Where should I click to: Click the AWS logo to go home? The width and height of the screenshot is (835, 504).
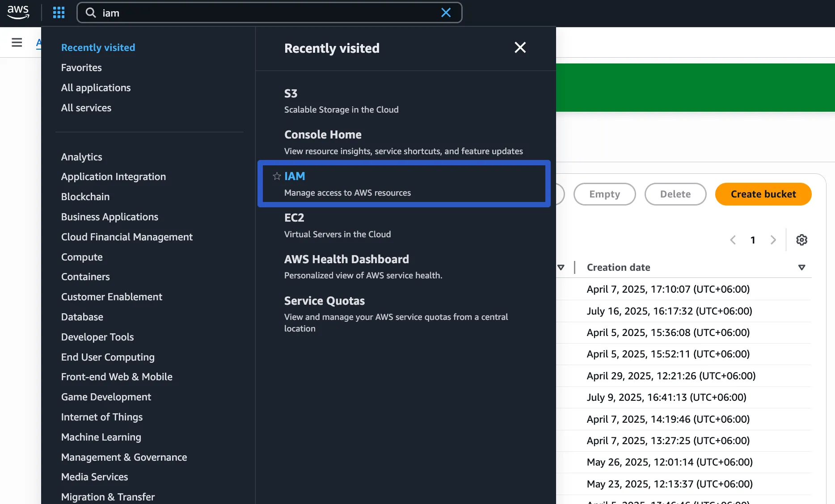click(18, 13)
